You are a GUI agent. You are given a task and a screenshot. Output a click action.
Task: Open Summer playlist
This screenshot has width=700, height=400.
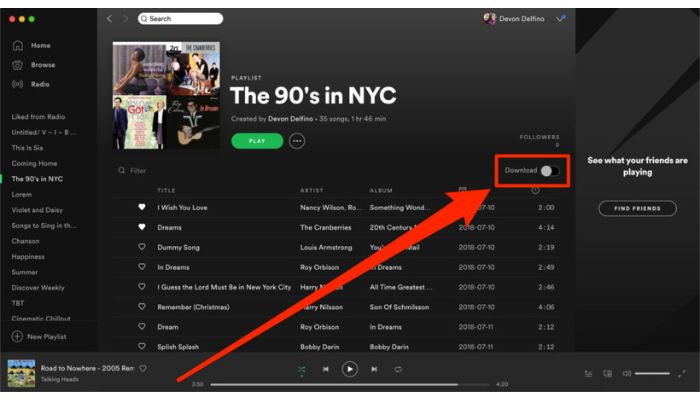tap(25, 272)
